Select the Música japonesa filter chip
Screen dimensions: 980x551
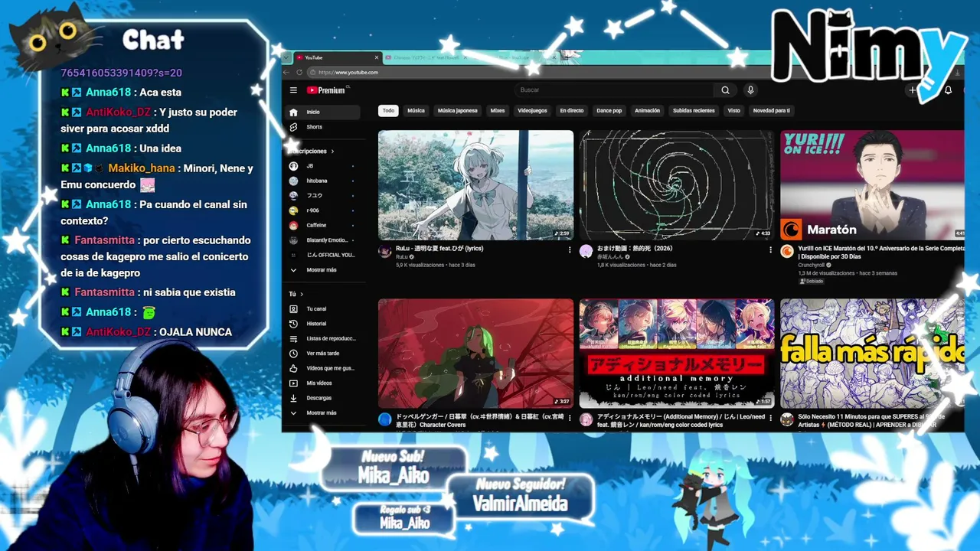point(457,111)
